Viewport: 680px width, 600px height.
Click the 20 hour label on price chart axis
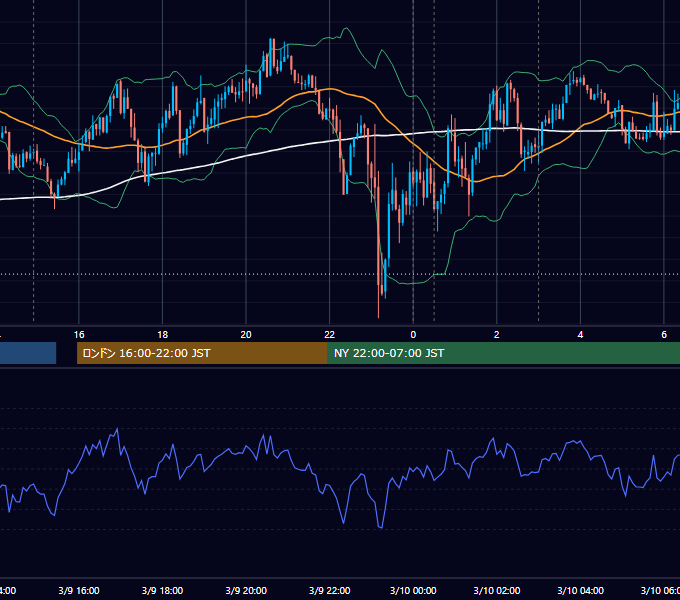pos(246,335)
